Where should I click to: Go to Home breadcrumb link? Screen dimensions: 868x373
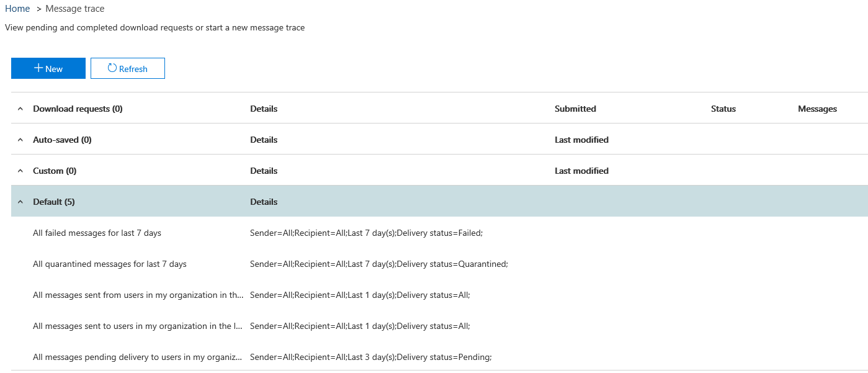pyautogui.click(x=17, y=9)
